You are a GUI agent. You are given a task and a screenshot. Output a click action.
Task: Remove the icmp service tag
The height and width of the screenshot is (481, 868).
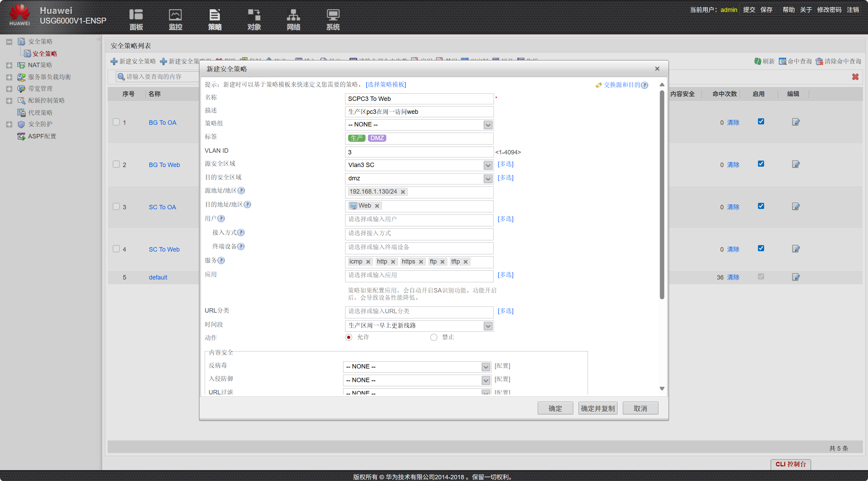(368, 262)
